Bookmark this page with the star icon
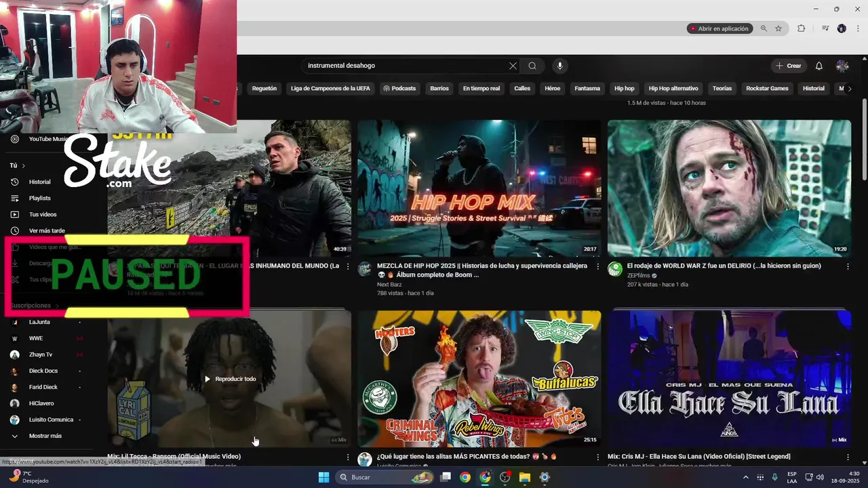Screen dimensions: 868x488 click(778, 28)
